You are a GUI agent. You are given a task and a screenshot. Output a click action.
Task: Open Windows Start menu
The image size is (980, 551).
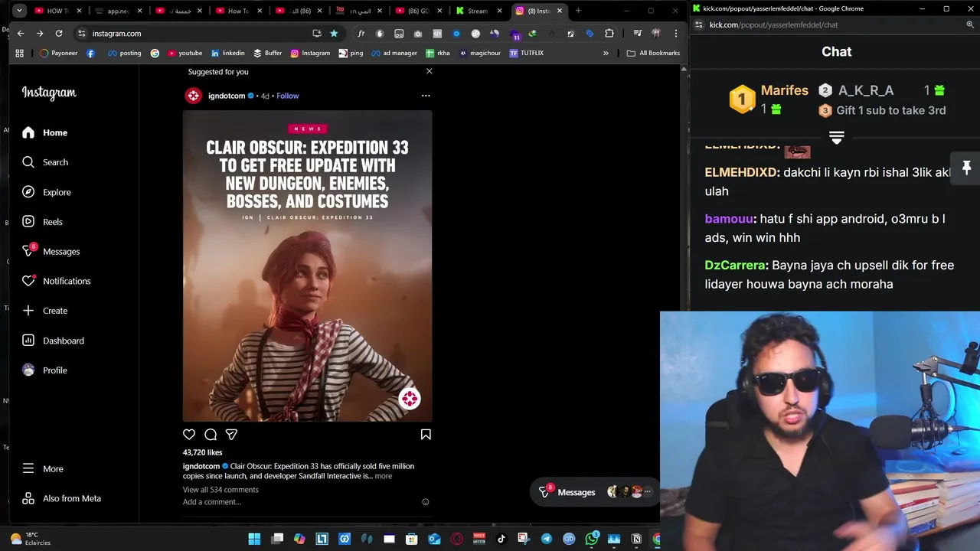pyautogui.click(x=254, y=539)
